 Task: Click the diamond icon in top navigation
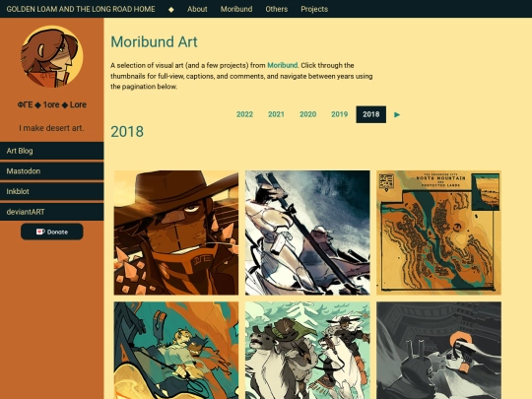pos(171,10)
